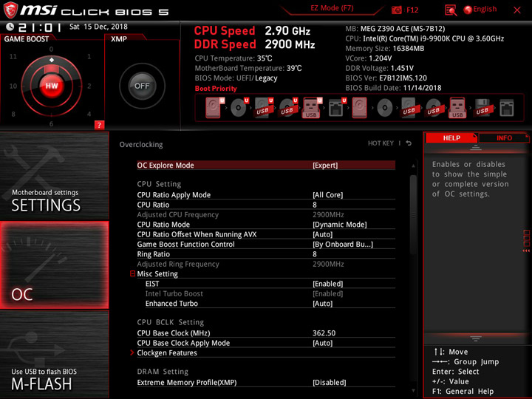Click the Boot Priority label
This screenshot has height=399, width=532.
click(x=216, y=88)
